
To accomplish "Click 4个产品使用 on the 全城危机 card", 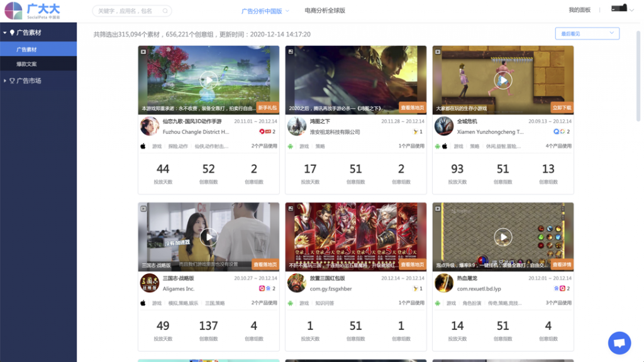I will (x=558, y=146).
